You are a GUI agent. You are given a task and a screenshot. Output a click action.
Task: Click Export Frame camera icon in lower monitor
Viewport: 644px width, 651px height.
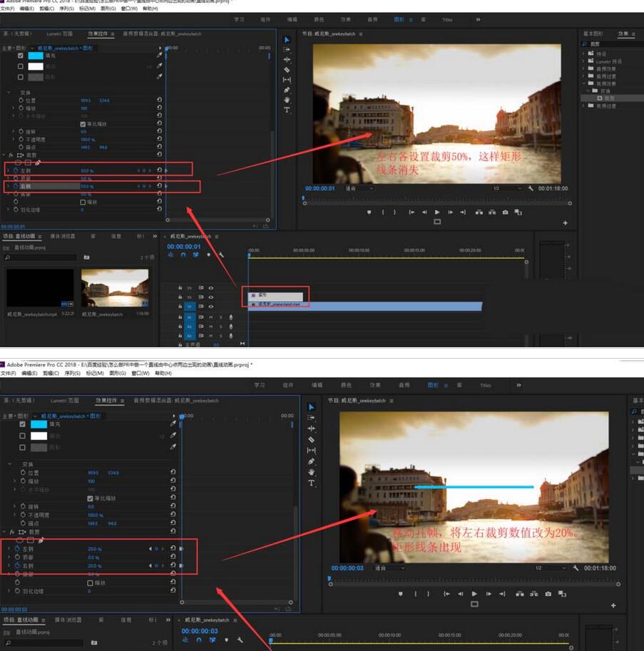(x=547, y=594)
